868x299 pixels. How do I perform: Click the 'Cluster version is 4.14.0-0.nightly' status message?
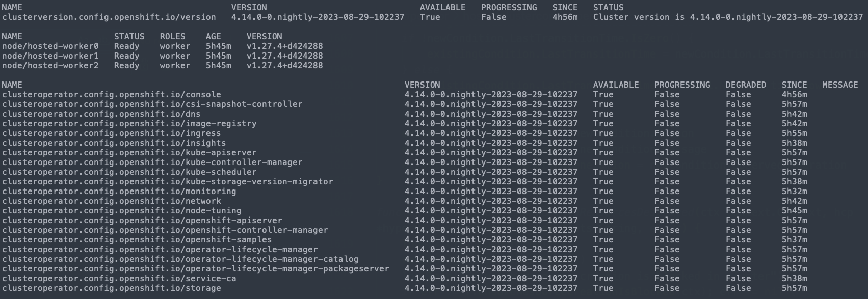coord(728,17)
